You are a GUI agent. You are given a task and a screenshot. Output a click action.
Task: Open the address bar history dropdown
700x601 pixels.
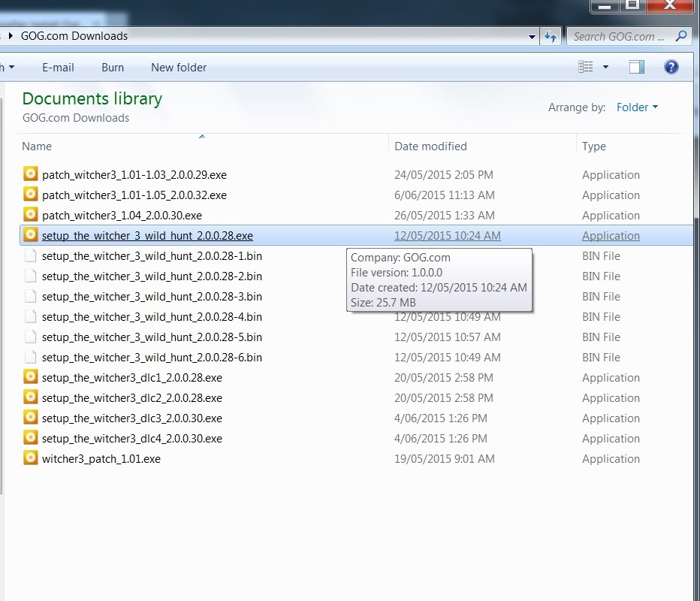(x=532, y=37)
